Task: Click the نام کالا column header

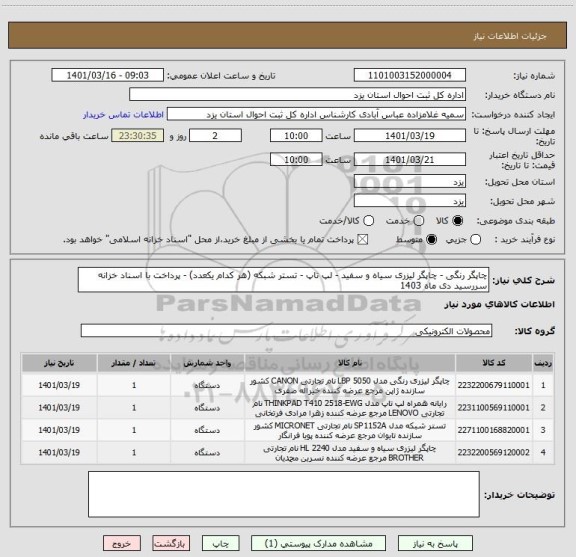Action: point(350,363)
